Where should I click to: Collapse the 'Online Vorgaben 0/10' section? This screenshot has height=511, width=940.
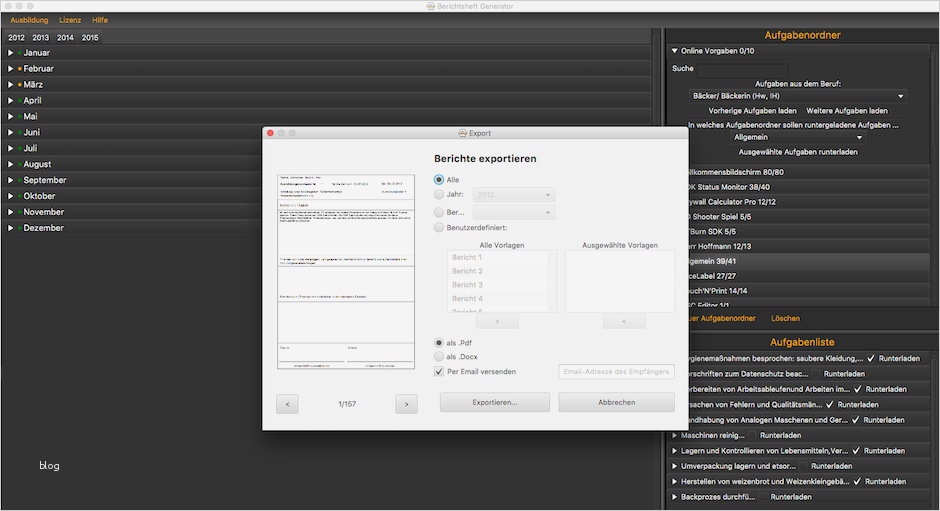coord(674,50)
